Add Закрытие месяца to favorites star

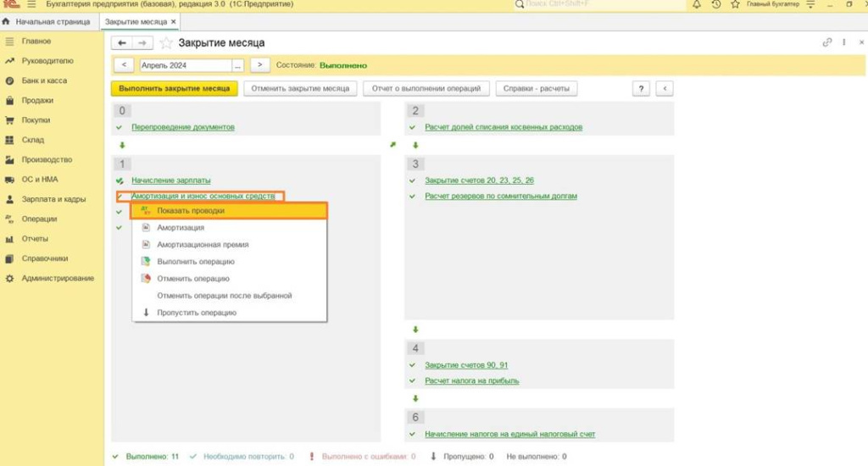(x=166, y=42)
